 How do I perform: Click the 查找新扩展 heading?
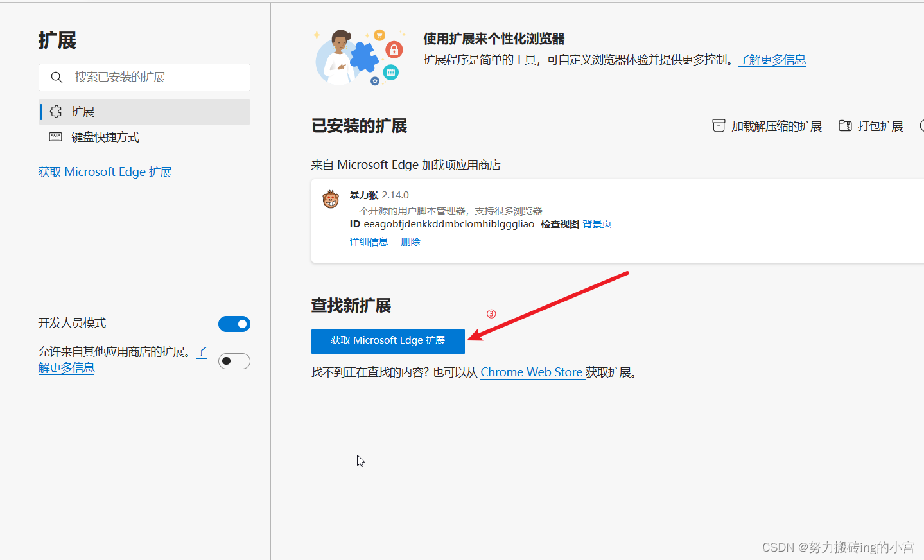point(351,306)
